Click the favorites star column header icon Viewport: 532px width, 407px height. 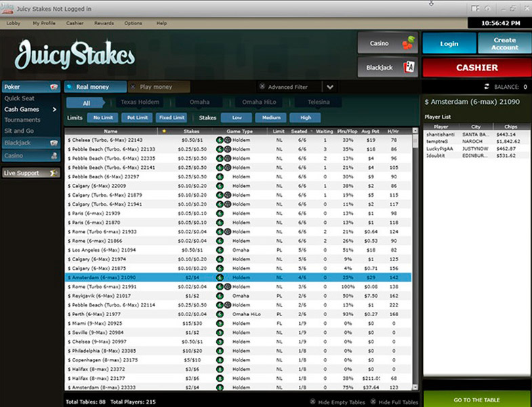pyautogui.click(x=164, y=131)
